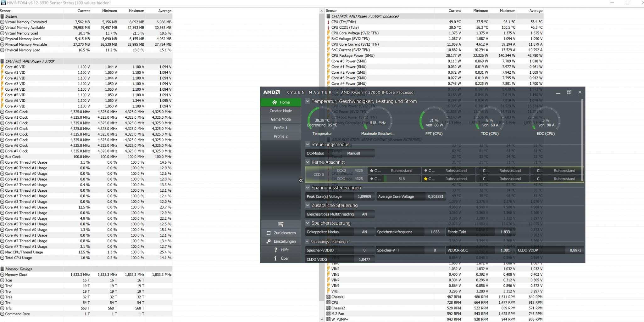The height and width of the screenshot is (322, 644).
Task: Select the "Command Rate" row
Action: pyautogui.click(x=86, y=314)
